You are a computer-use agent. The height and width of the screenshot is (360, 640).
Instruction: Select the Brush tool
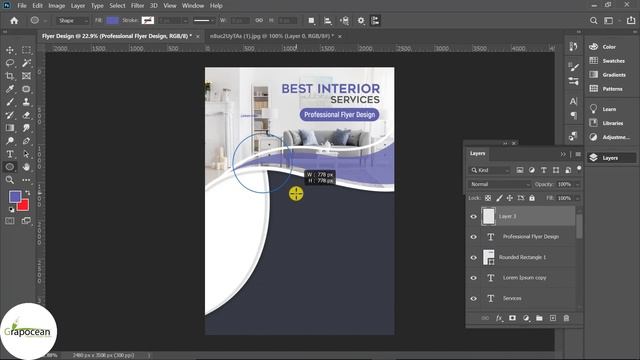click(x=10, y=102)
